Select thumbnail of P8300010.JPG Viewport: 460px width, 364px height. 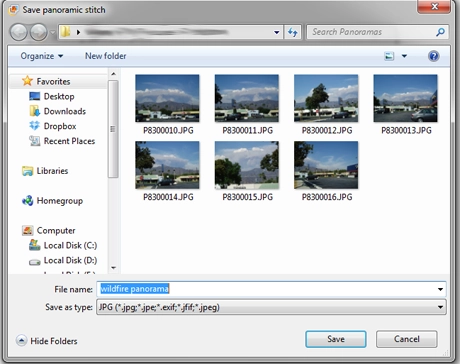click(167, 98)
